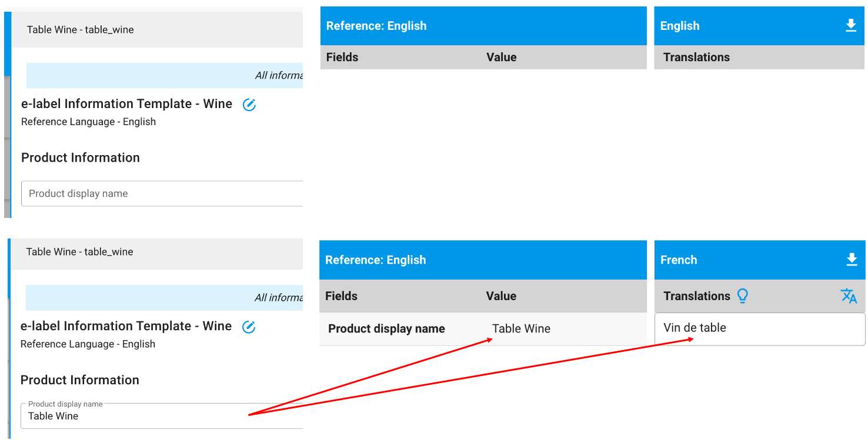Click the Product display name row value

click(521, 328)
